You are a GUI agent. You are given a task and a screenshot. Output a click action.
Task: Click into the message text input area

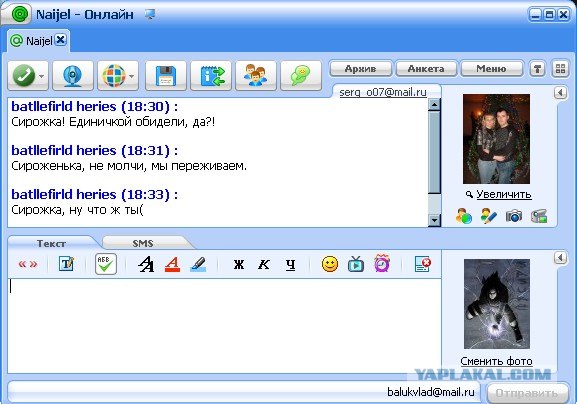click(224, 326)
